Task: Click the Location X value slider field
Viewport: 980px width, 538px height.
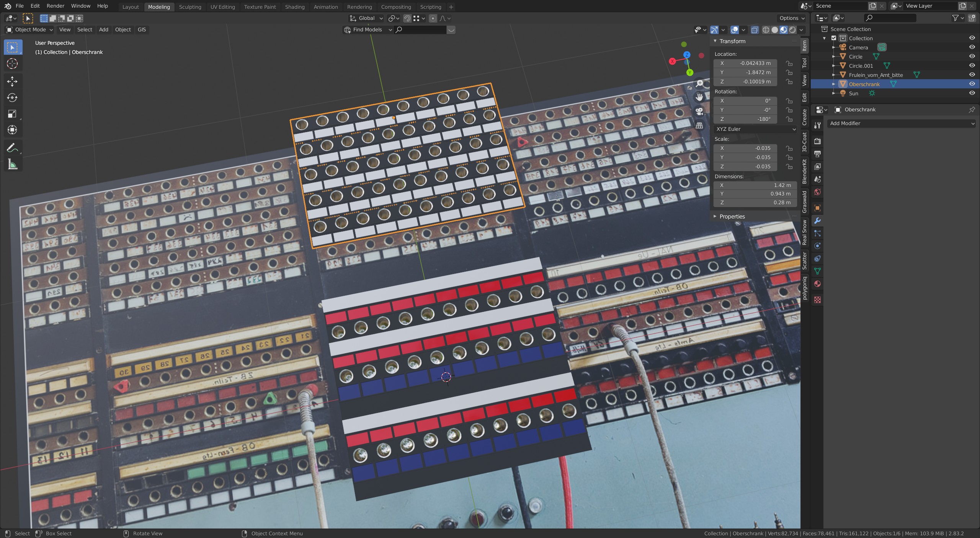Action: (x=745, y=64)
